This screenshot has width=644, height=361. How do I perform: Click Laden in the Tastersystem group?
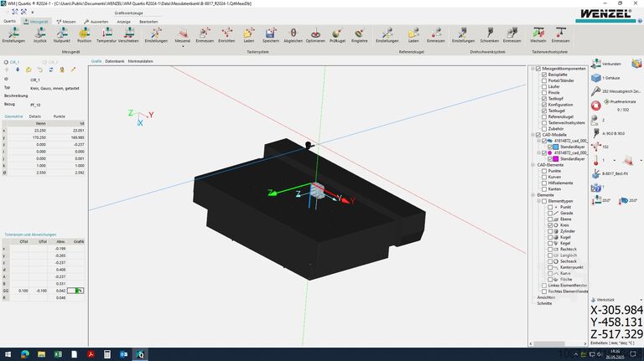[x=248, y=35]
